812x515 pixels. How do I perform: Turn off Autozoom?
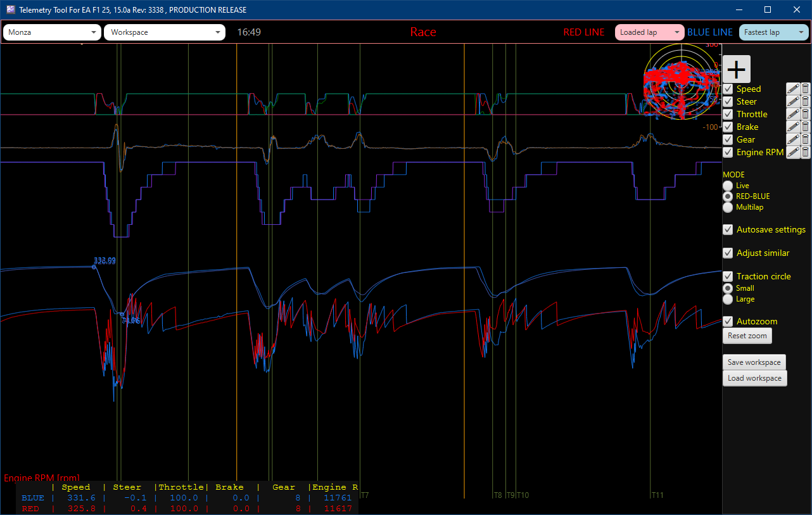727,321
